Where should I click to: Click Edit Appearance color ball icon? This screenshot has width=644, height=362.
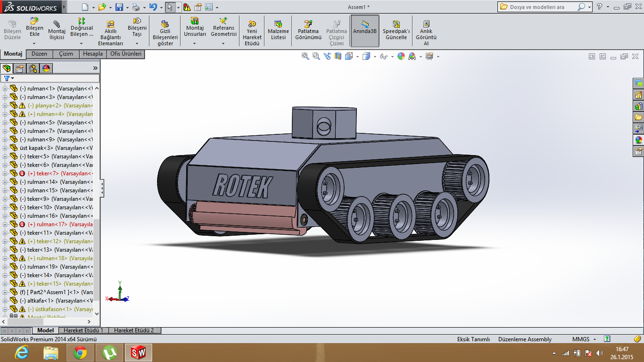[401, 56]
